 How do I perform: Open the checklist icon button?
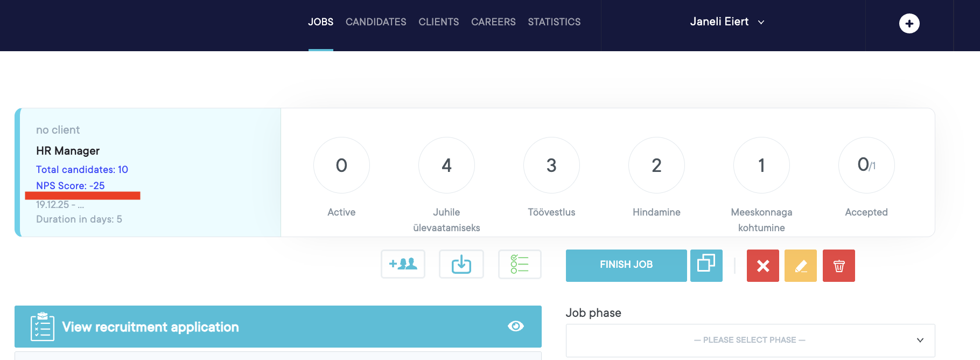(x=520, y=264)
